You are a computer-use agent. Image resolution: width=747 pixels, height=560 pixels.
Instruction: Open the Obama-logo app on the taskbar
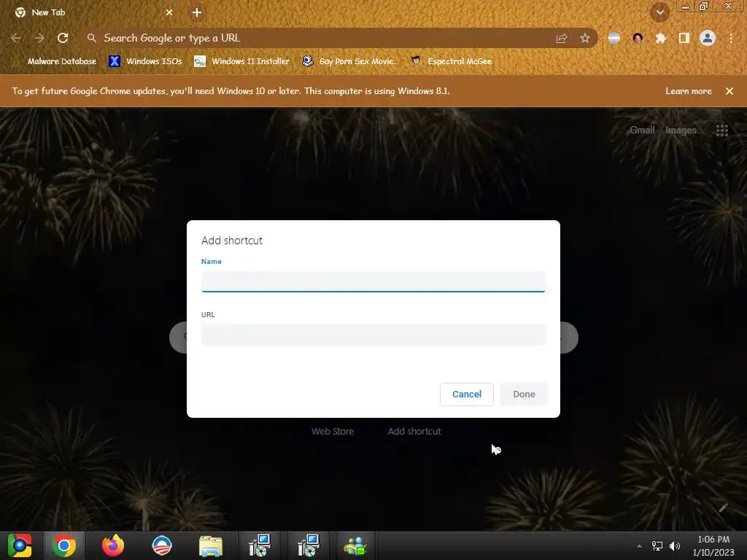161,545
